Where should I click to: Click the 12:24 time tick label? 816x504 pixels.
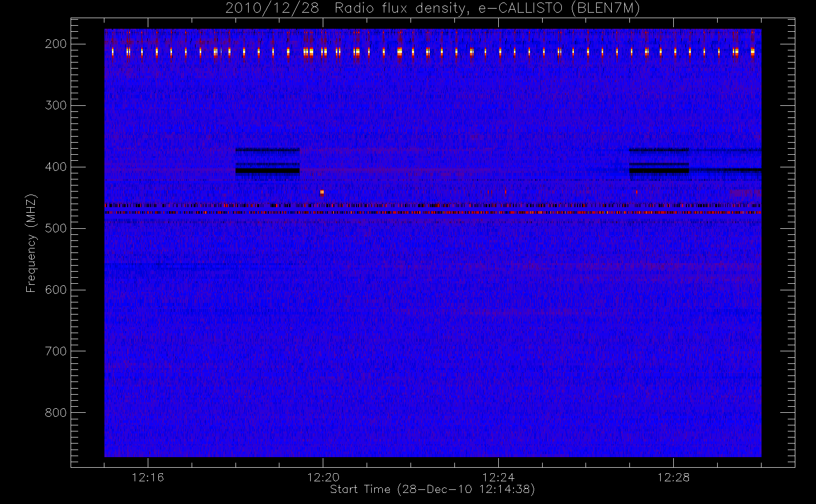(498, 477)
